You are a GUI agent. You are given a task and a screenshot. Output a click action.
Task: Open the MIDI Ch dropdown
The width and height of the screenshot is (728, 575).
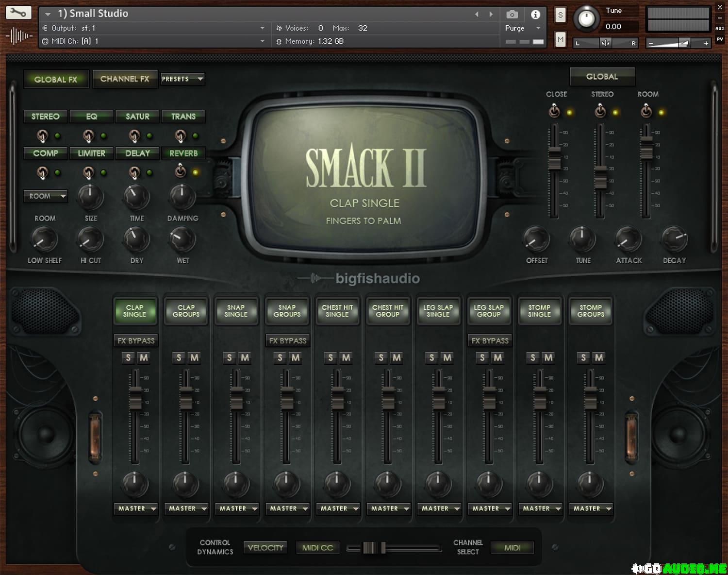point(153,41)
